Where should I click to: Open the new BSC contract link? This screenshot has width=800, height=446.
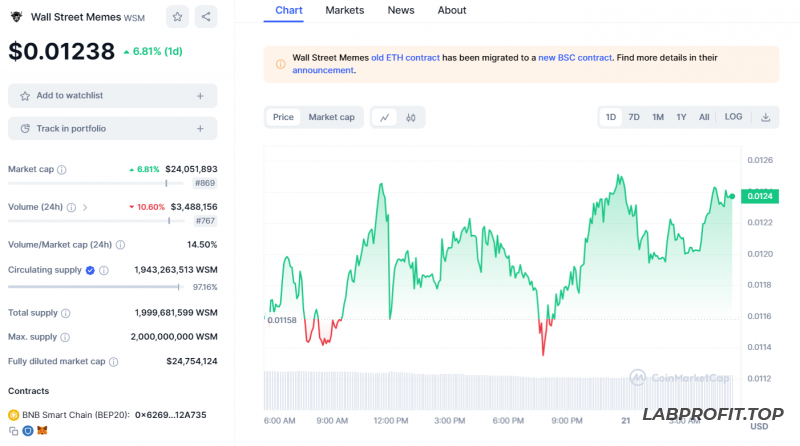(574, 58)
